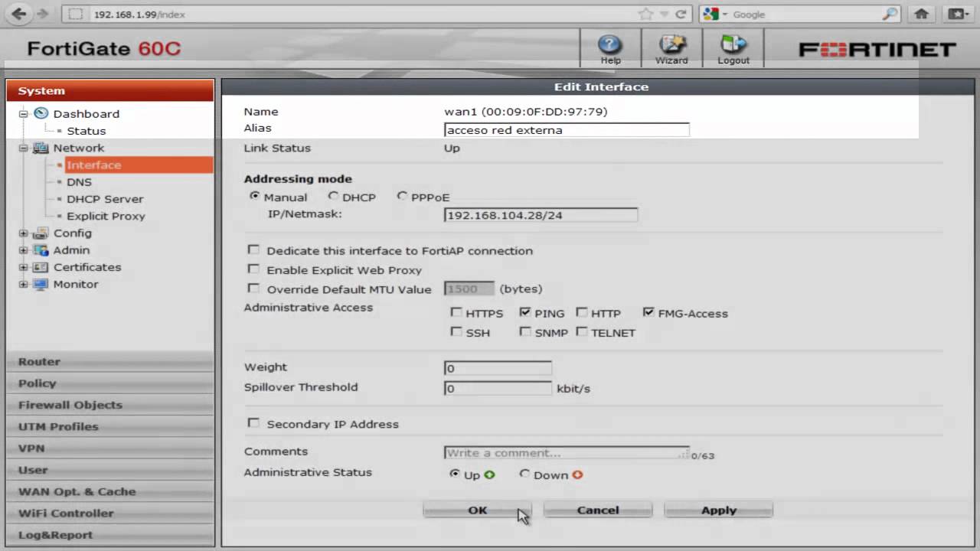Open the browser bookmarks menu icon
The width and height of the screenshot is (980, 551).
click(x=958, y=14)
